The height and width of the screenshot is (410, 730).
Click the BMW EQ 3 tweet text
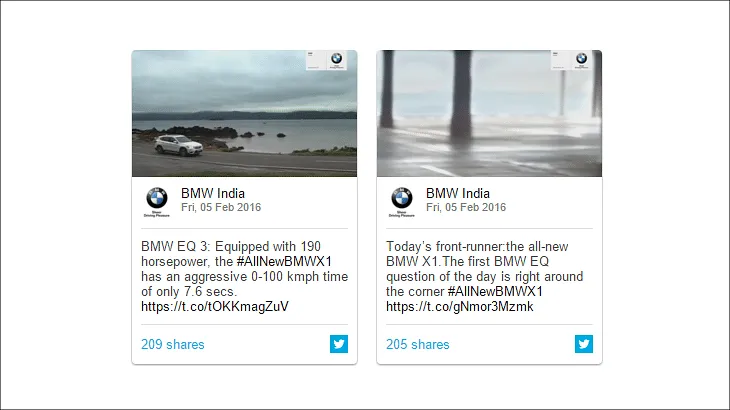coord(244,276)
